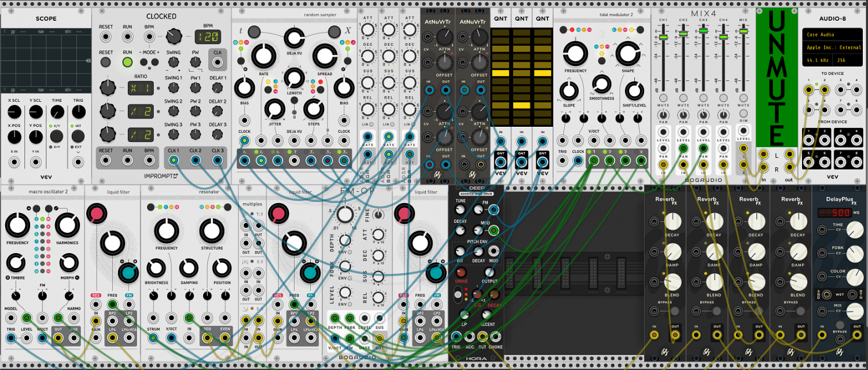The width and height of the screenshot is (868, 370).
Task: Open the Audio-8 Apple Inc. device selector
Action: (832, 47)
